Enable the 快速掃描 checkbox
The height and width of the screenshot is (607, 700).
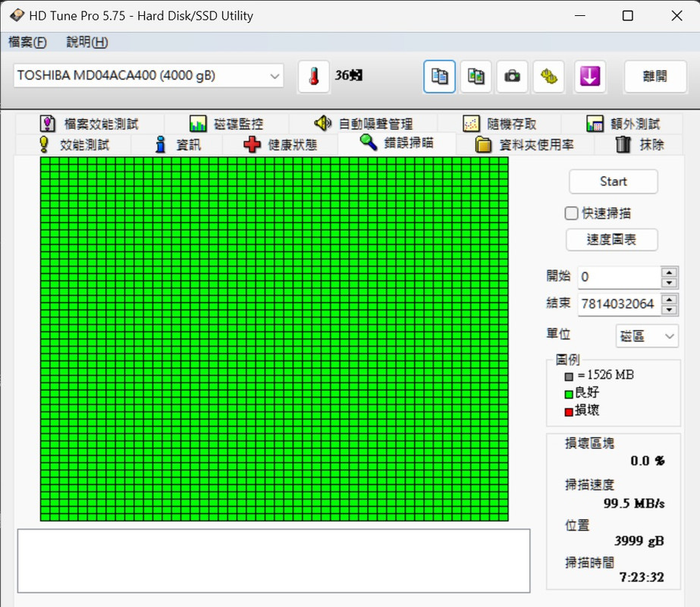(x=571, y=213)
